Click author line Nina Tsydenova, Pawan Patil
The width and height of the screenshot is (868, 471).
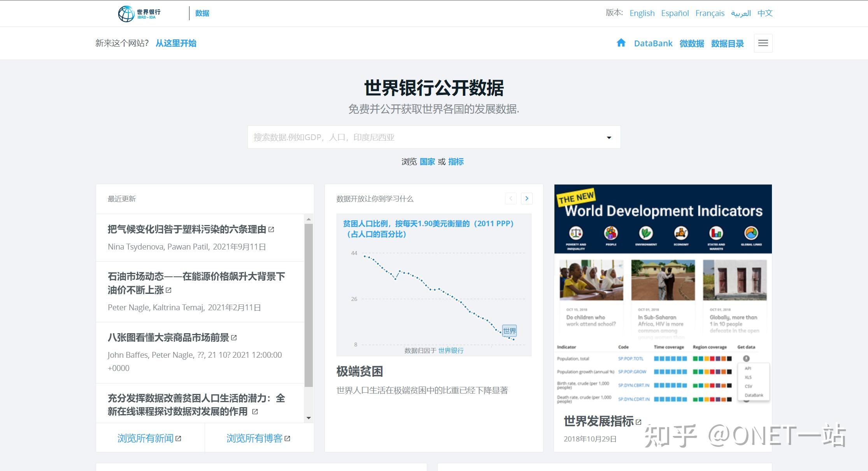pyautogui.click(x=187, y=247)
